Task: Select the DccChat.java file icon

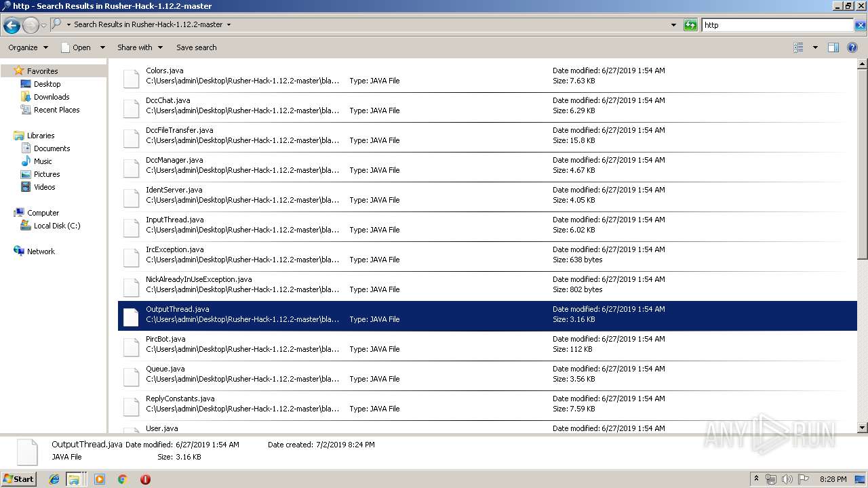Action: 131,108
